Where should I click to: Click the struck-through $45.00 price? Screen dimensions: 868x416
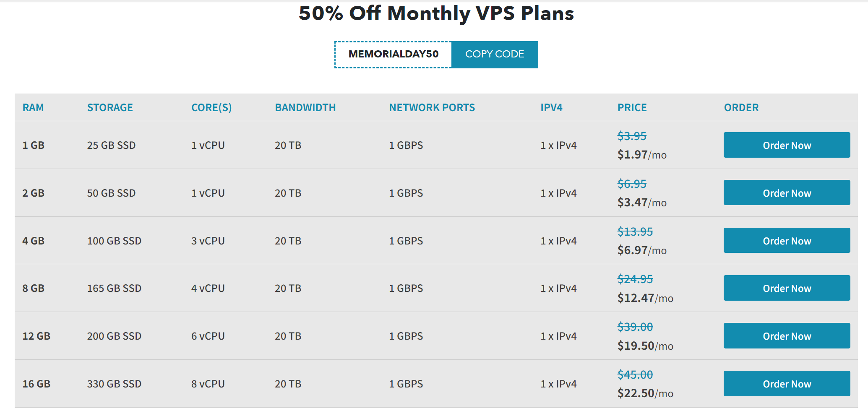(635, 374)
